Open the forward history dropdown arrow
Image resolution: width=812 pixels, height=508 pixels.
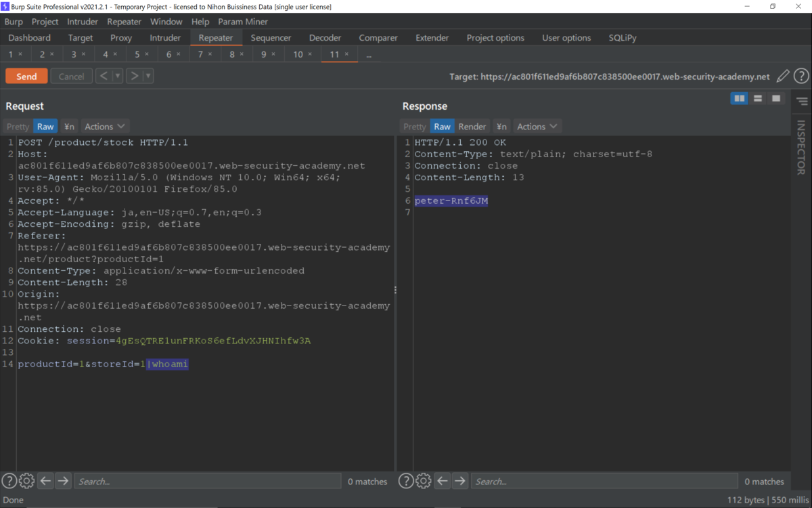tap(148, 76)
